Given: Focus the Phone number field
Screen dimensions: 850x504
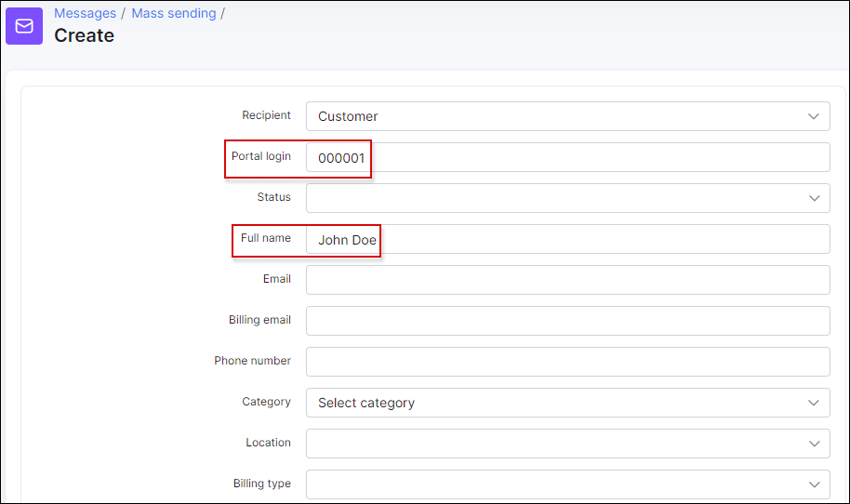Looking at the screenshot, I should 567,362.
